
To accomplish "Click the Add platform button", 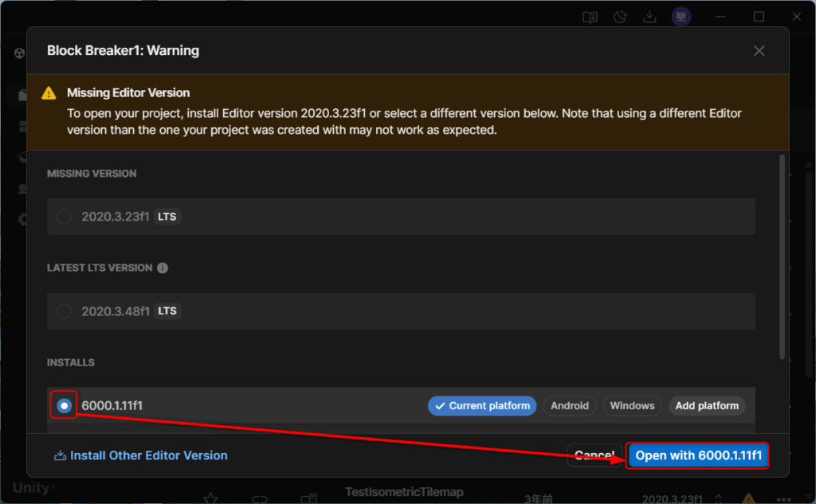I will pos(707,406).
